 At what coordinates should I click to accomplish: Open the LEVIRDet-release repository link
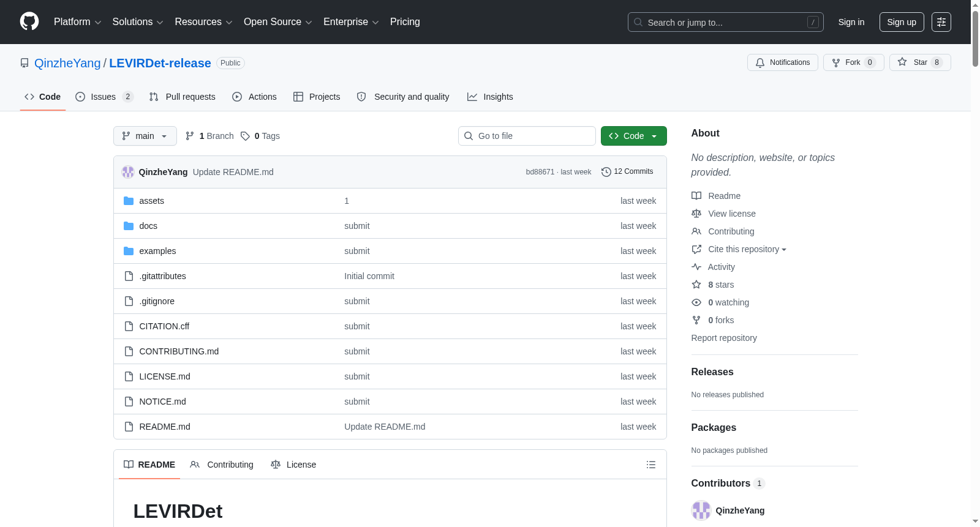click(x=160, y=63)
